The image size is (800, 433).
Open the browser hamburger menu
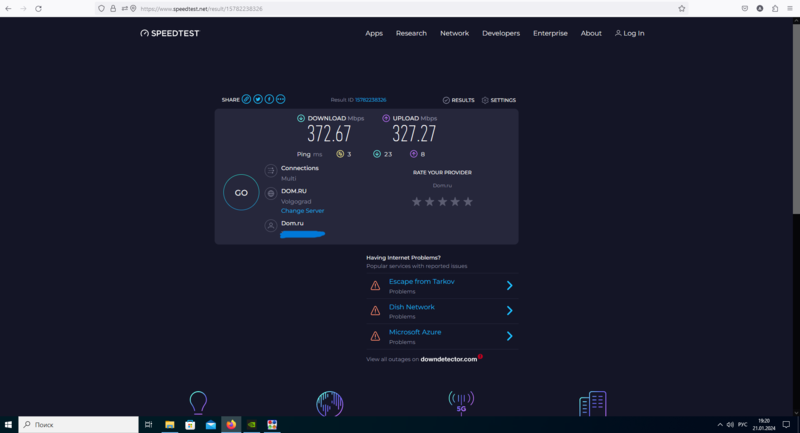[790, 9]
